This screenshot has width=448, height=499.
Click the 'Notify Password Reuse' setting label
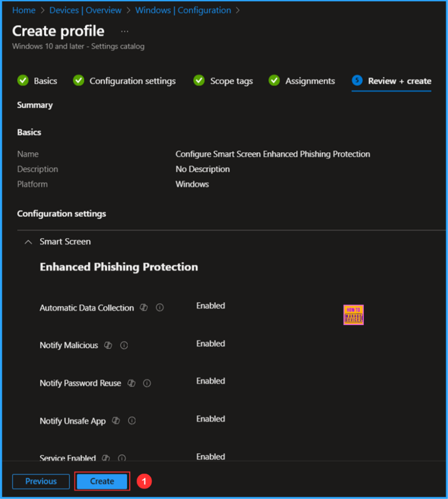(x=80, y=383)
